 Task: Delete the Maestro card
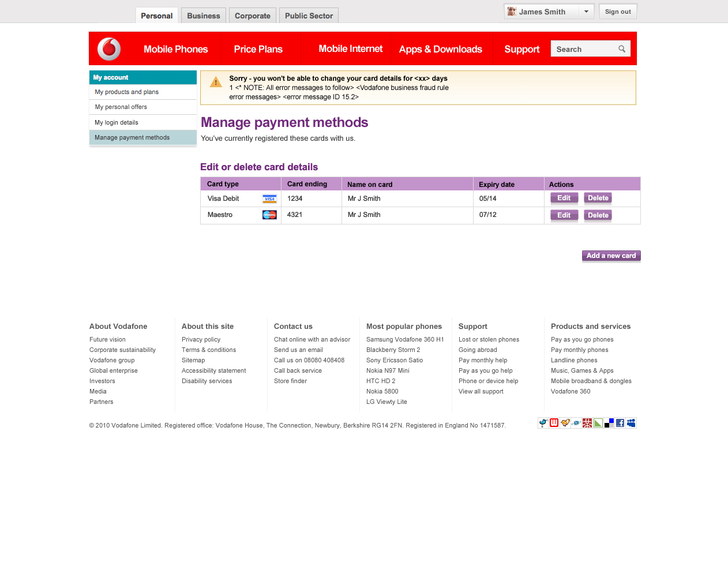(x=598, y=215)
